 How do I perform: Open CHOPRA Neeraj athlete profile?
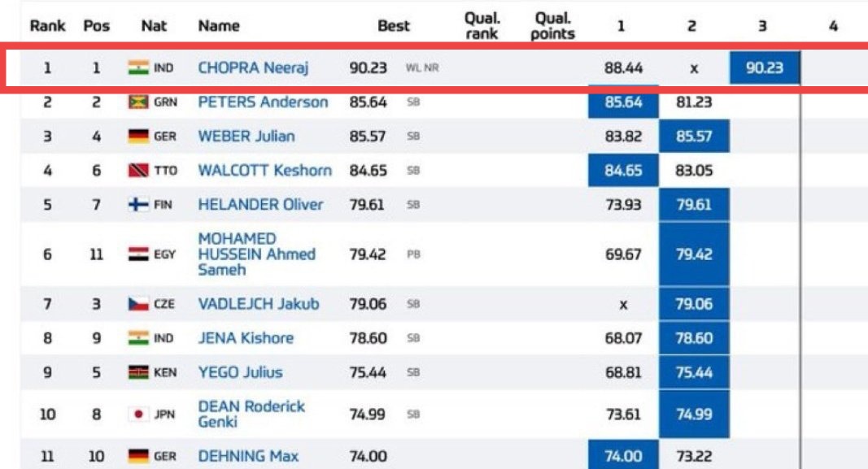pyautogui.click(x=253, y=68)
